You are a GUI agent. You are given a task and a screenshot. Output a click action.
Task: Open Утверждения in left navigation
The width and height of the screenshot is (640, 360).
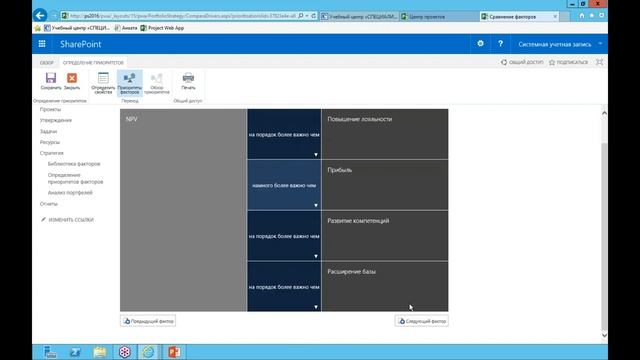(x=56, y=120)
